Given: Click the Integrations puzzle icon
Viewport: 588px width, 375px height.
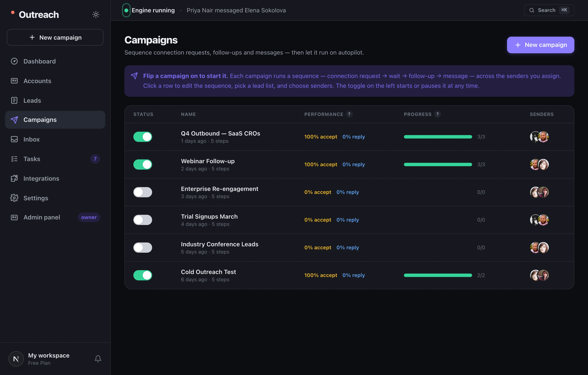Looking at the screenshot, I should (x=14, y=179).
